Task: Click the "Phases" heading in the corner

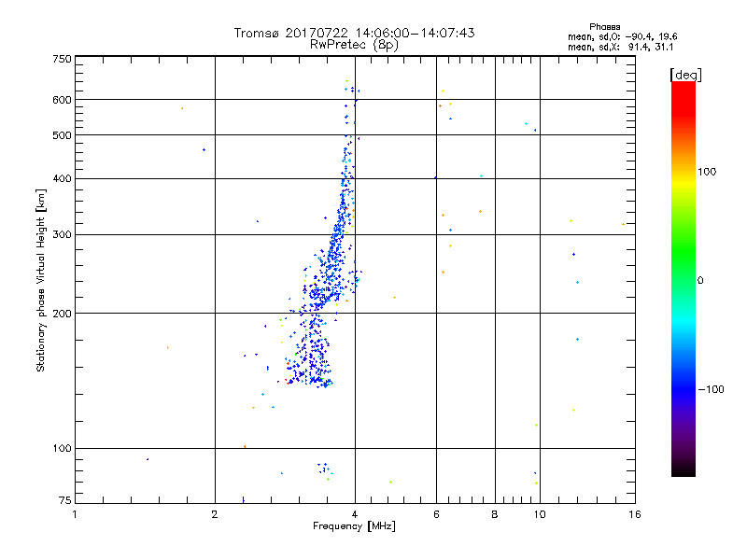Action: click(604, 27)
